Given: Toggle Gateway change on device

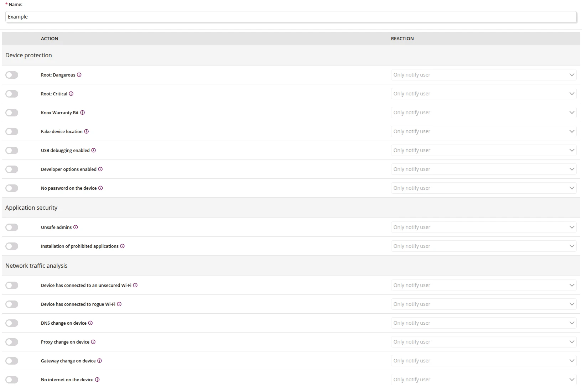Looking at the screenshot, I should [12, 361].
